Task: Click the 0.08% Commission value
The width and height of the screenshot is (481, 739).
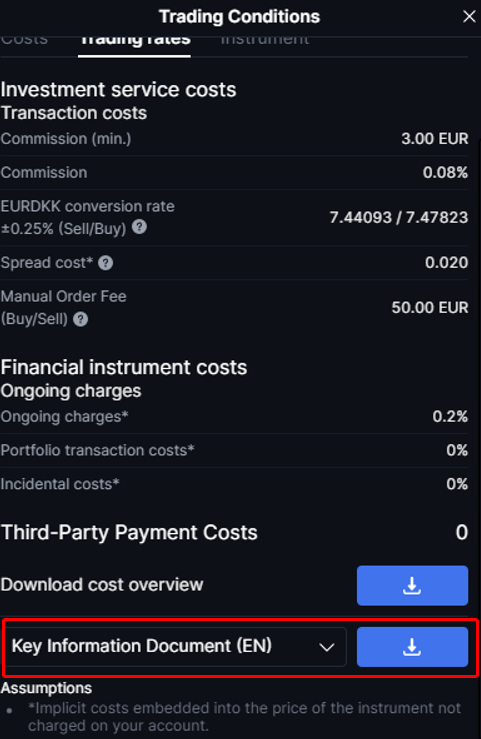Action: [x=445, y=172]
